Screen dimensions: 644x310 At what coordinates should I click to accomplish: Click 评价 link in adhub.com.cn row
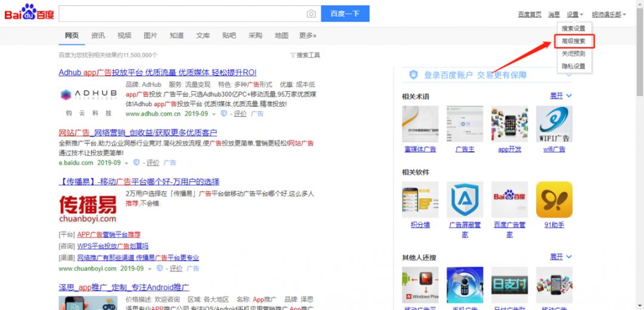(x=240, y=114)
